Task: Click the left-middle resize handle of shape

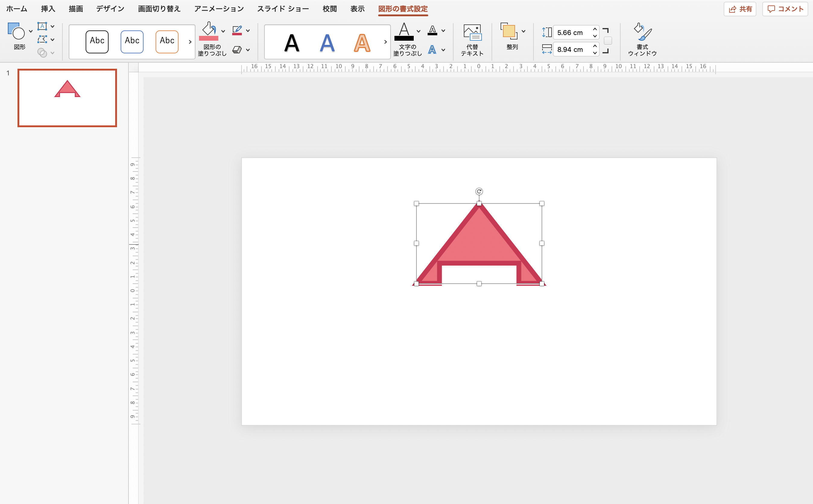Action: (x=416, y=243)
